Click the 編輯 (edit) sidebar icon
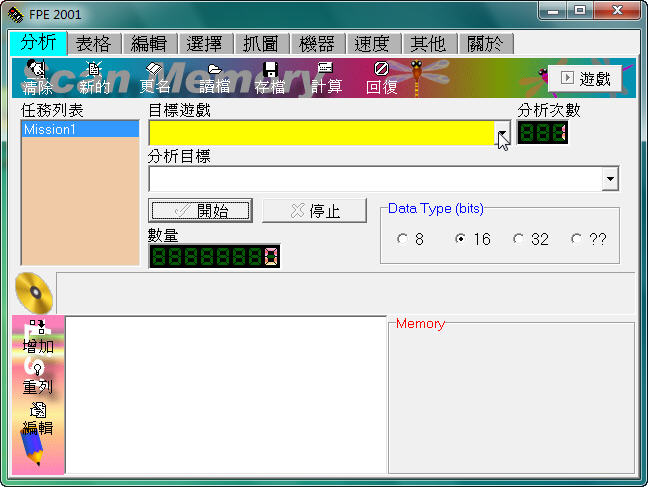The image size is (648, 487). (x=38, y=419)
